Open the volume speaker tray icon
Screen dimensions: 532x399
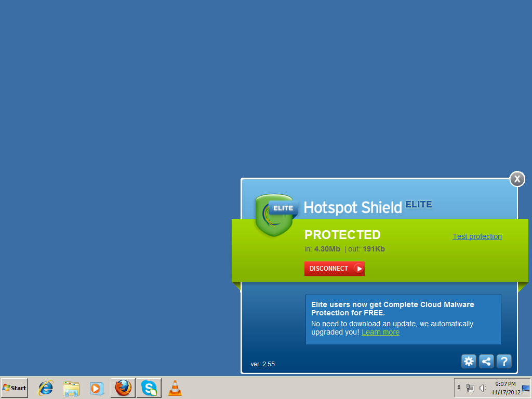pyautogui.click(x=483, y=388)
